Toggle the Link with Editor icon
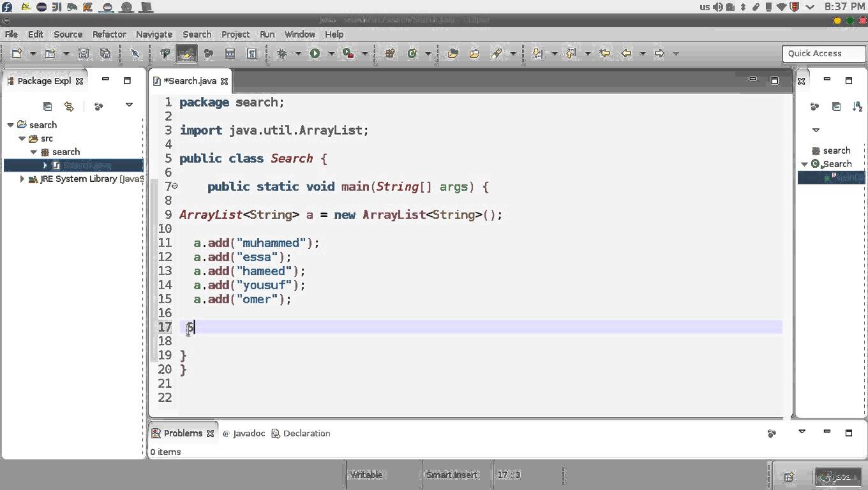Viewport: 868px width, 490px height. pyautogui.click(x=69, y=107)
